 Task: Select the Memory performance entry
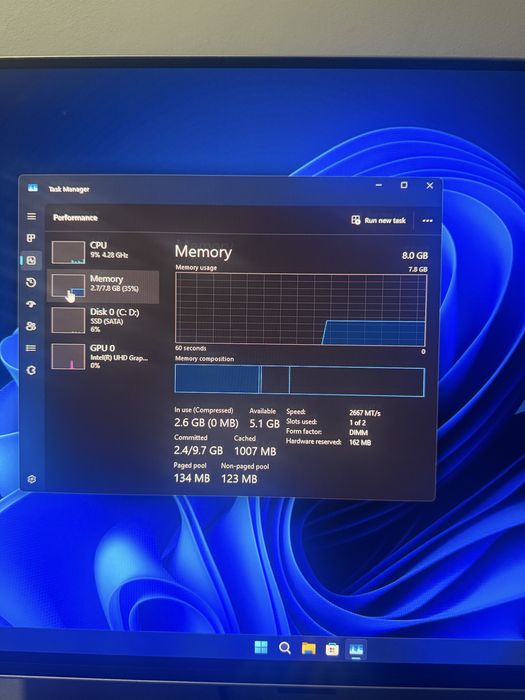point(103,287)
